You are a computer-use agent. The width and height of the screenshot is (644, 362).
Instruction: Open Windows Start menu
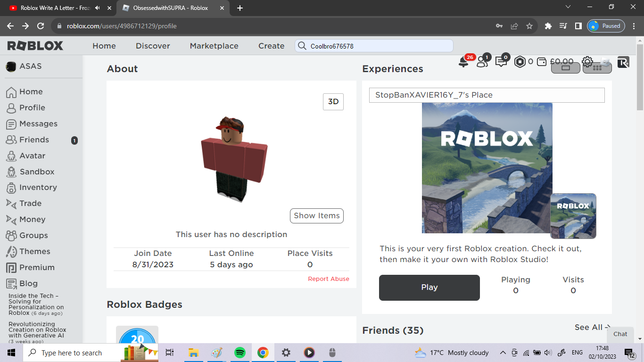11,353
